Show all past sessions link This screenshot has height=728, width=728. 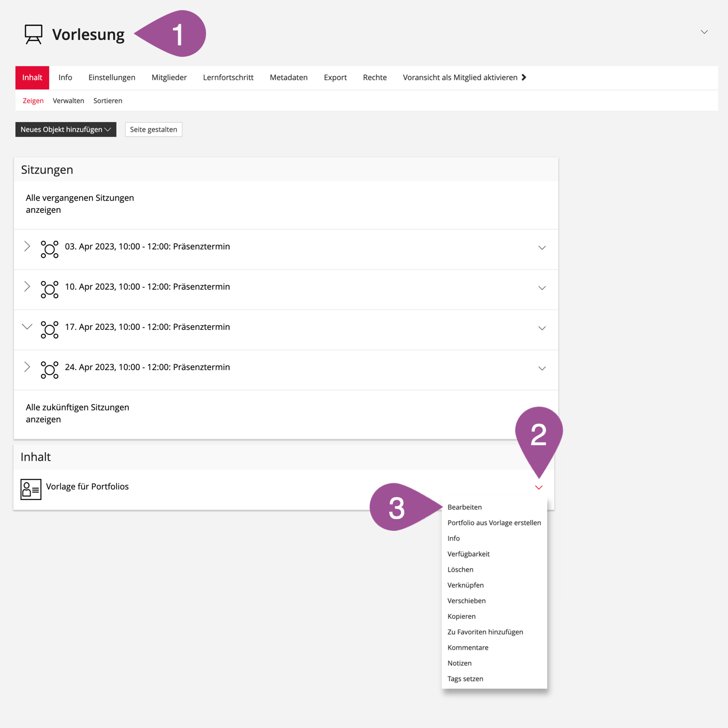click(80, 204)
